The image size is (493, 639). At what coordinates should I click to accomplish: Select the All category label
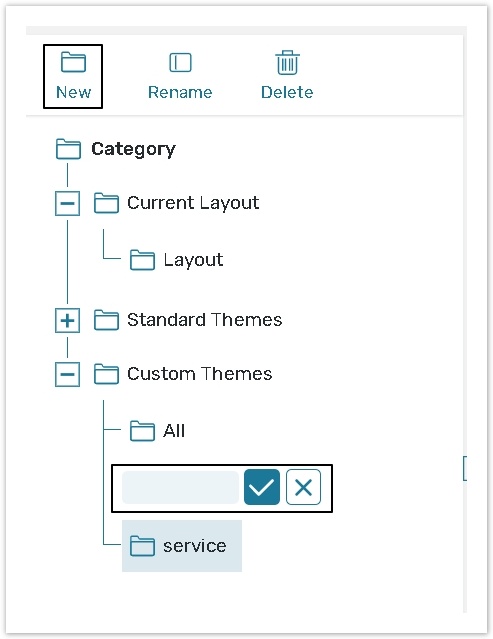point(174,431)
